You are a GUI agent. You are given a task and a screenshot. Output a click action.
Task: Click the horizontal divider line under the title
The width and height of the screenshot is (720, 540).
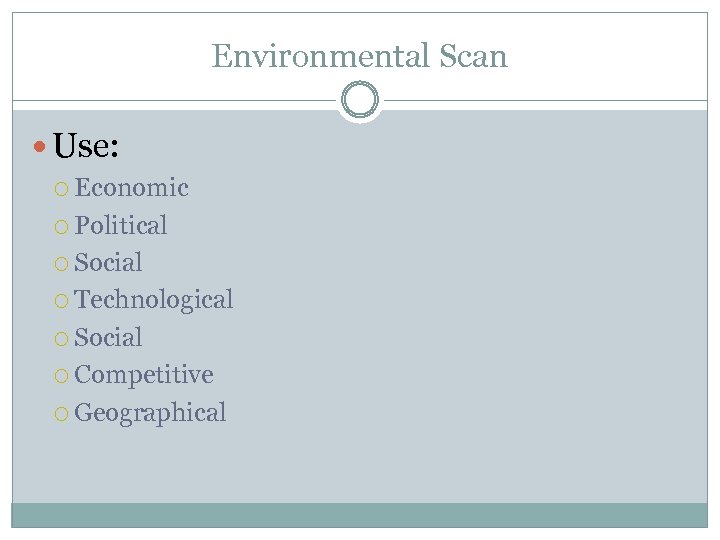tap(180, 101)
